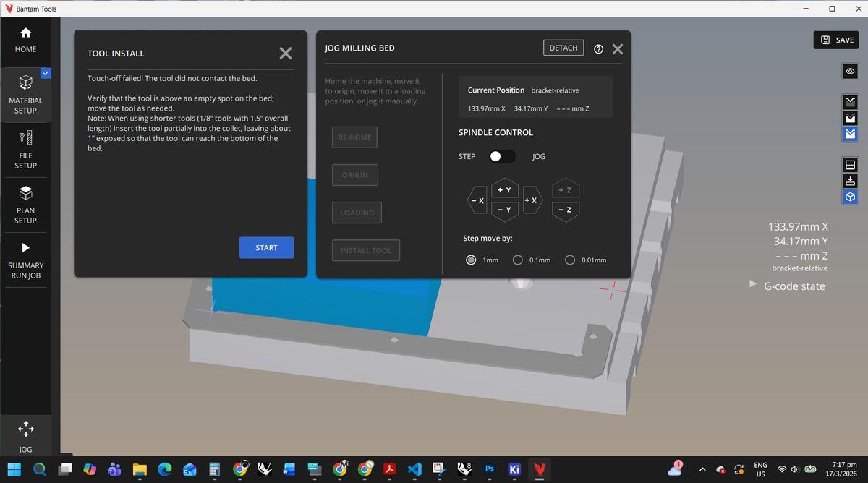Open Visual Studio Code from the taskbar
868x483 pixels.
(x=414, y=469)
